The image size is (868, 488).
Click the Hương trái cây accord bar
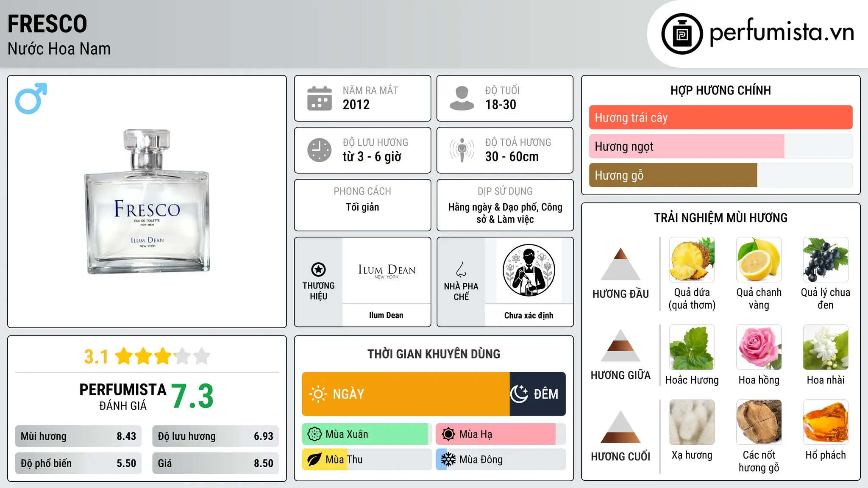tap(721, 117)
